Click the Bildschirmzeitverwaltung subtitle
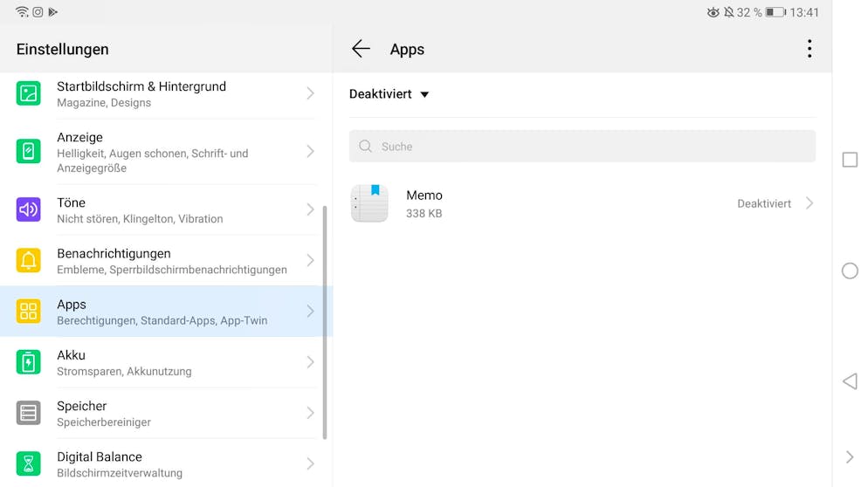The width and height of the screenshot is (868, 487). [x=120, y=473]
